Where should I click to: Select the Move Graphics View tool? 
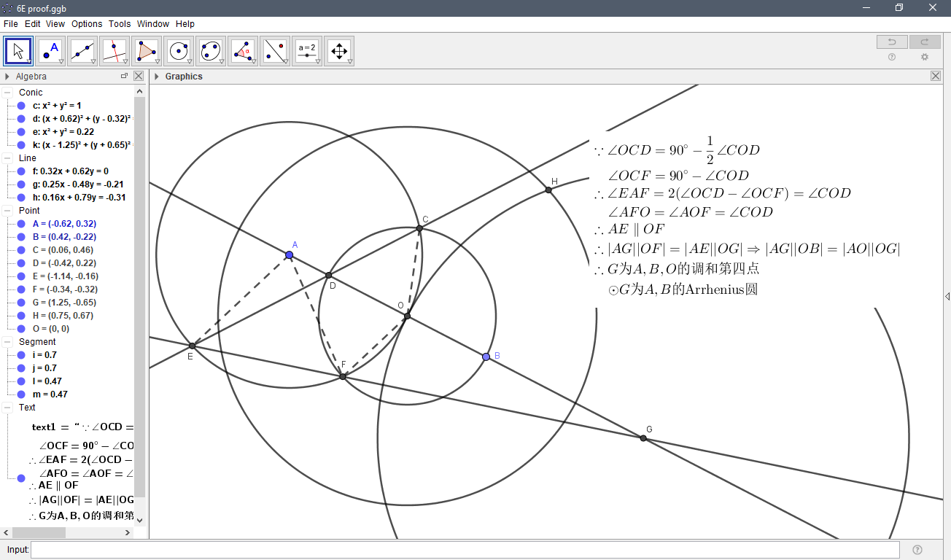pyautogui.click(x=338, y=51)
